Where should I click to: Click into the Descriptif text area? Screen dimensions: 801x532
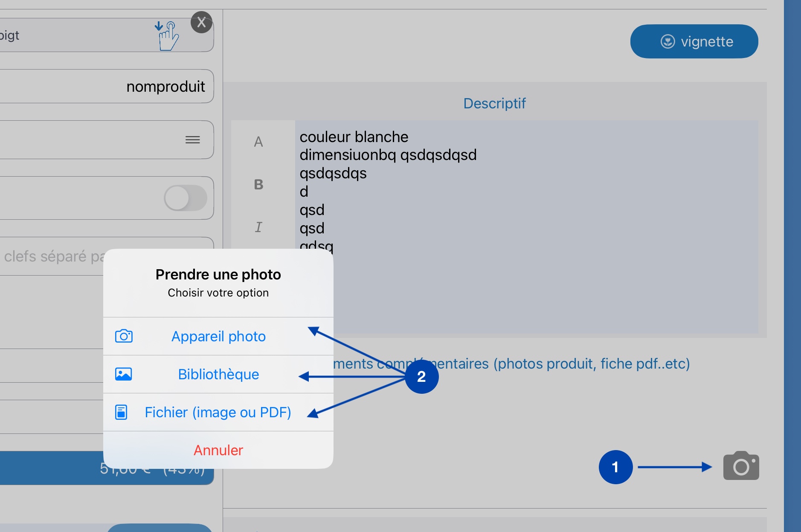point(526,227)
